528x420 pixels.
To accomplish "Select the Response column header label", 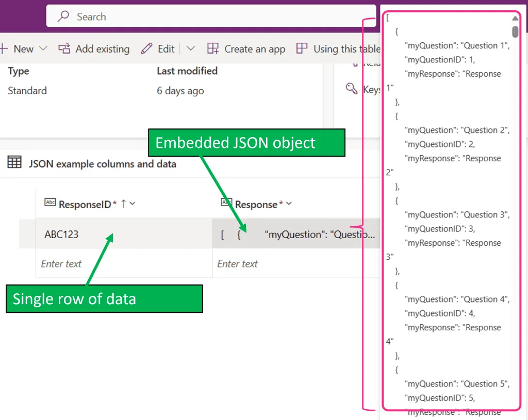I will pos(256,205).
